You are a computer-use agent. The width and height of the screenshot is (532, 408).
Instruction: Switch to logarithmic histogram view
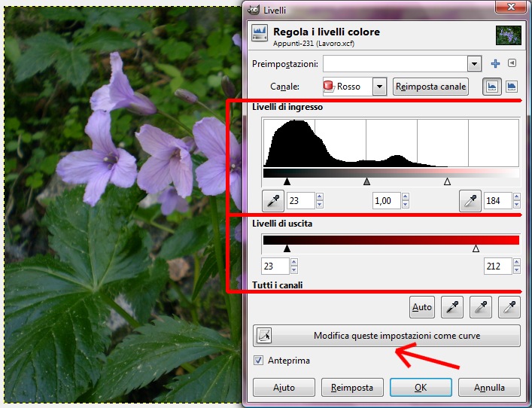pyautogui.click(x=512, y=87)
